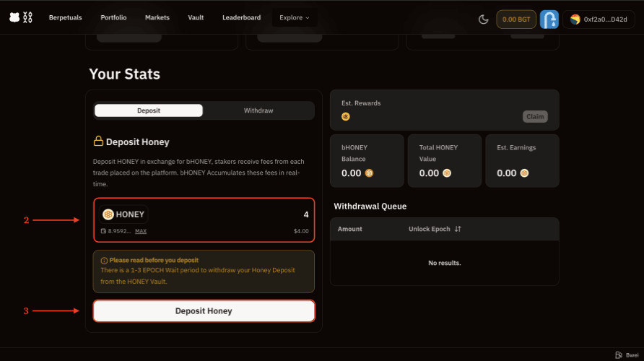This screenshot has width=644, height=361.
Task: Navigate to the Markets page
Action: (157, 17)
